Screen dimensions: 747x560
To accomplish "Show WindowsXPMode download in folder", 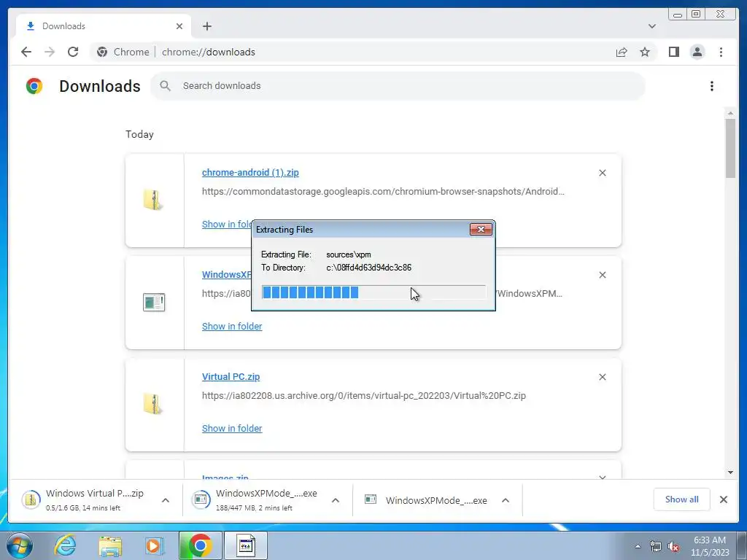I will point(232,326).
